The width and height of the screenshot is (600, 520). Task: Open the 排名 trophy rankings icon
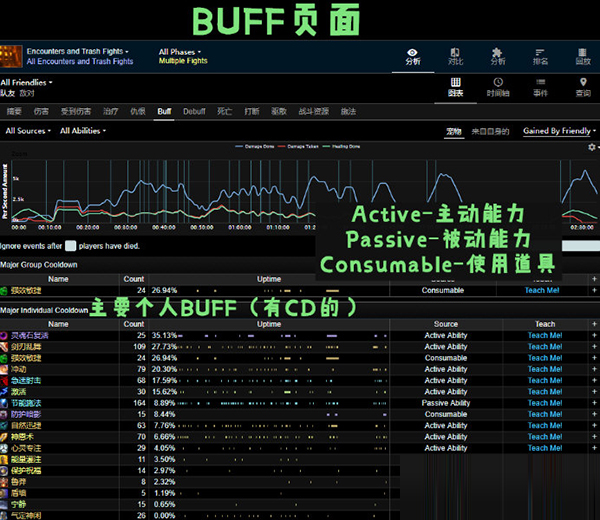[541, 55]
